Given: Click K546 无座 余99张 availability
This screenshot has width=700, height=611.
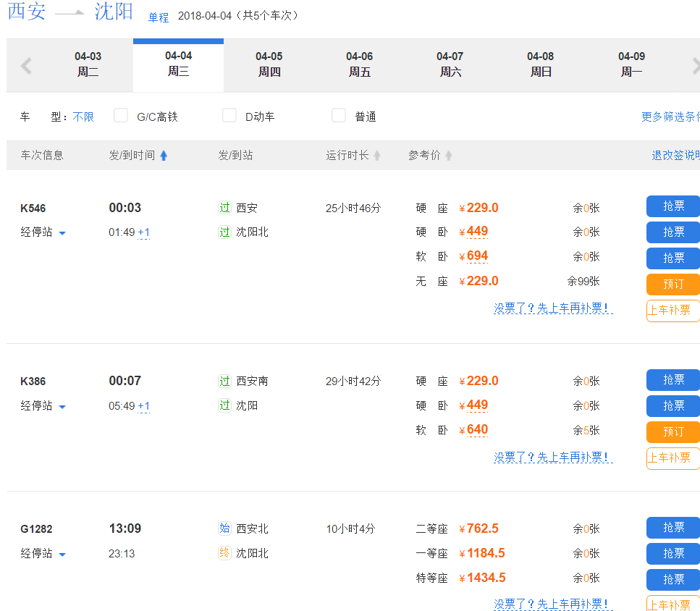Looking at the screenshot, I should tap(583, 281).
